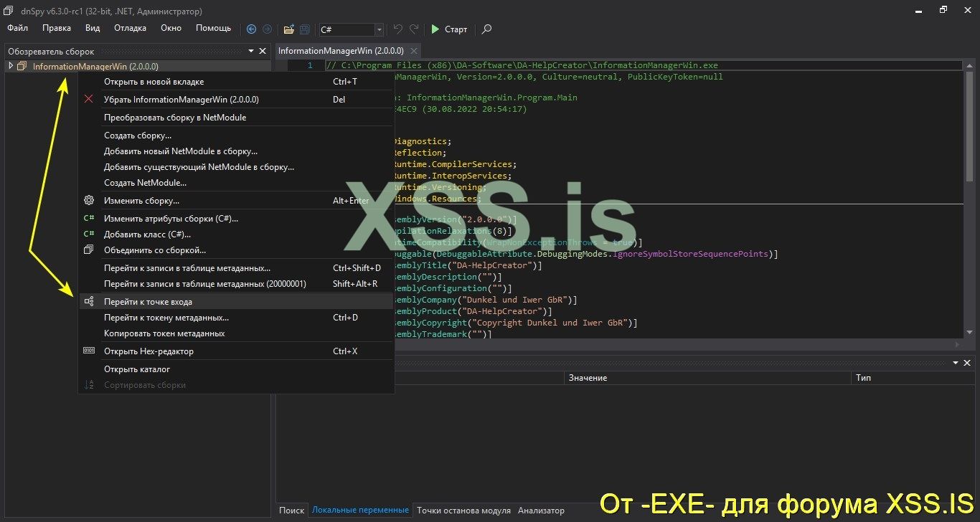980x522 pixels.
Task: Click the Undo arrow icon
Action: point(397,29)
